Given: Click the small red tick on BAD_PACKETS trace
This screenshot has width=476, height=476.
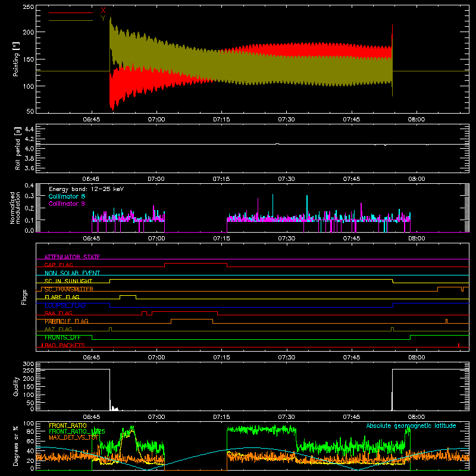Looking at the screenshot, I should (459, 345).
